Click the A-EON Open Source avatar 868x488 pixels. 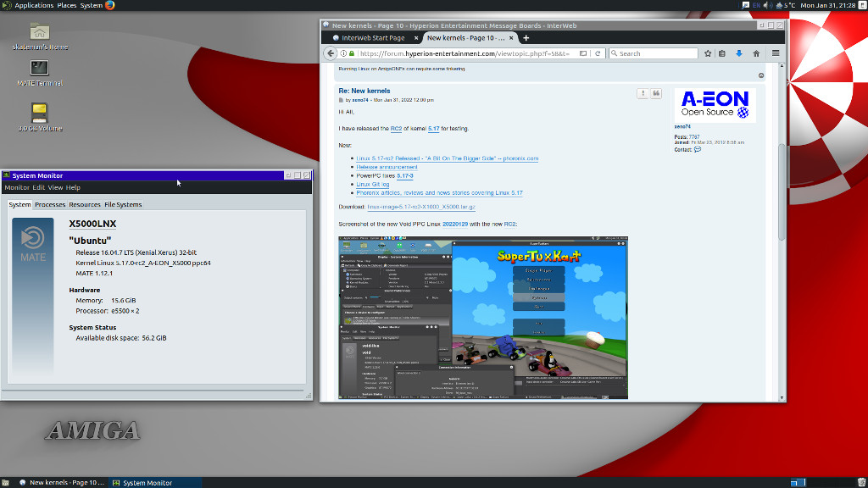[715, 104]
